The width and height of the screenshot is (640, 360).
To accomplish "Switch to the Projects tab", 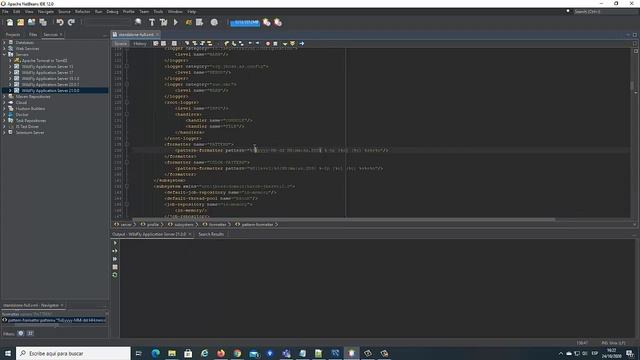I will pyautogui.click(x=13, y=35).
